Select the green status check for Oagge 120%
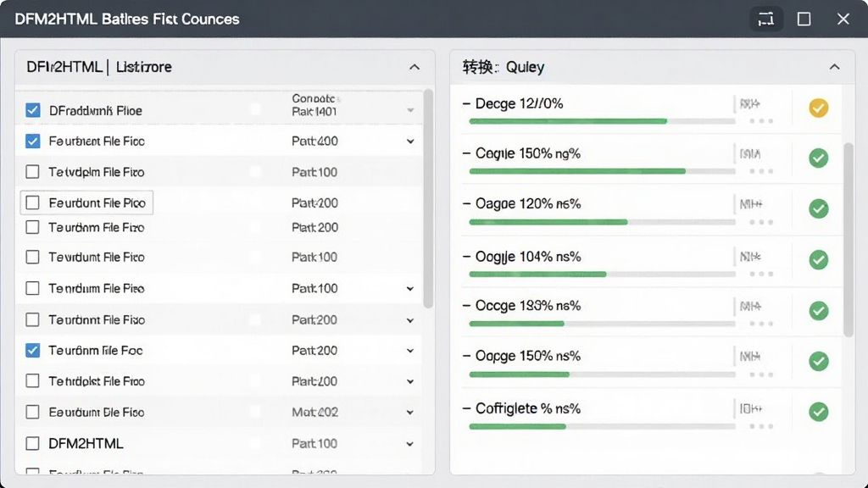868x488 pixels. [818, 208]
